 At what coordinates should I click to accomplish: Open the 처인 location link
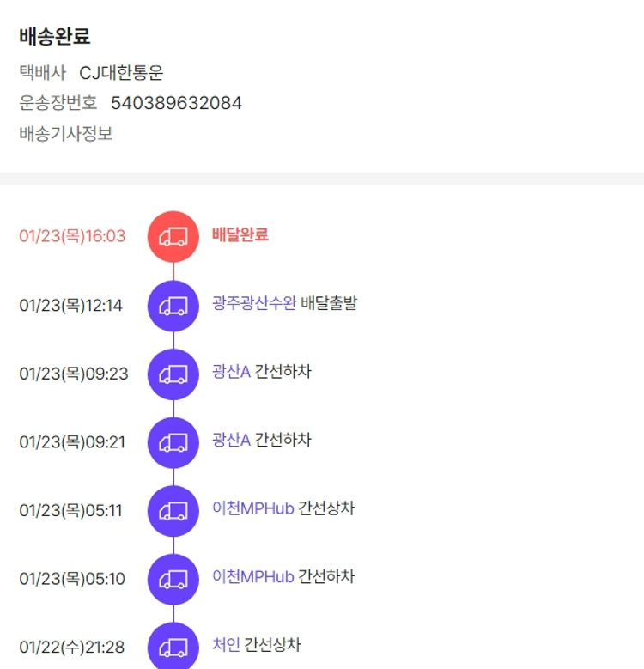click(226, 645)
